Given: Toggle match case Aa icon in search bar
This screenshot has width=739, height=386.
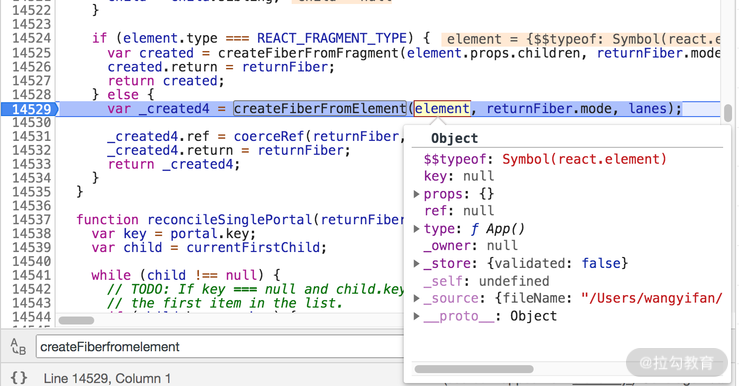Looking at the screenshot, I should click(18, 347).
